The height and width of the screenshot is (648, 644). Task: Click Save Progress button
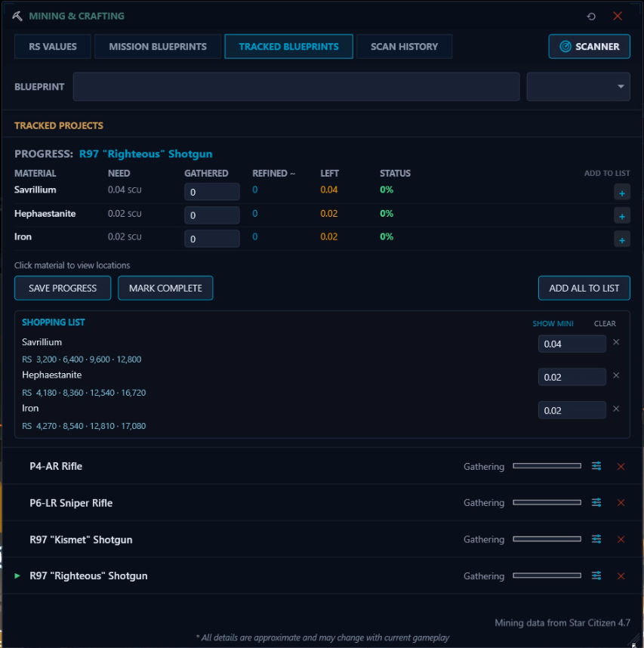point(63,288)
